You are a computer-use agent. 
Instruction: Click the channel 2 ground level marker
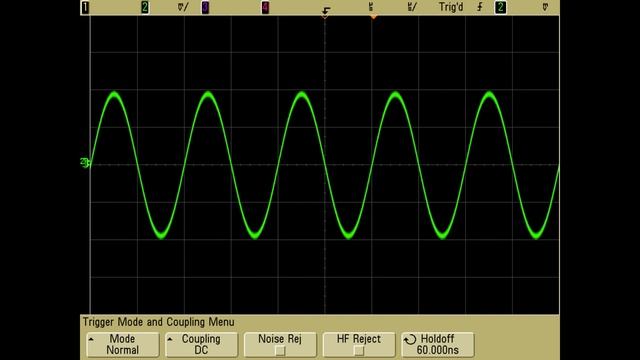[x=85, y=162]
